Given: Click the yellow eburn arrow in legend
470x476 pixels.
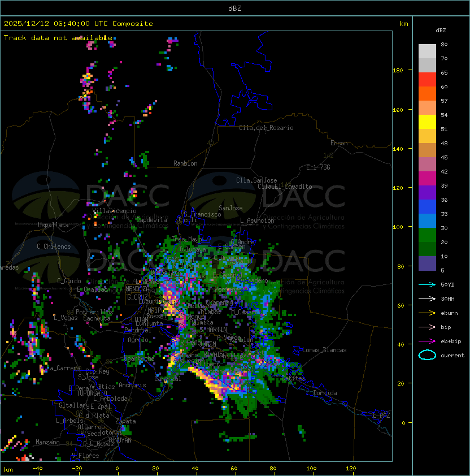Looking at the screenshot, I should coord(427,313).
